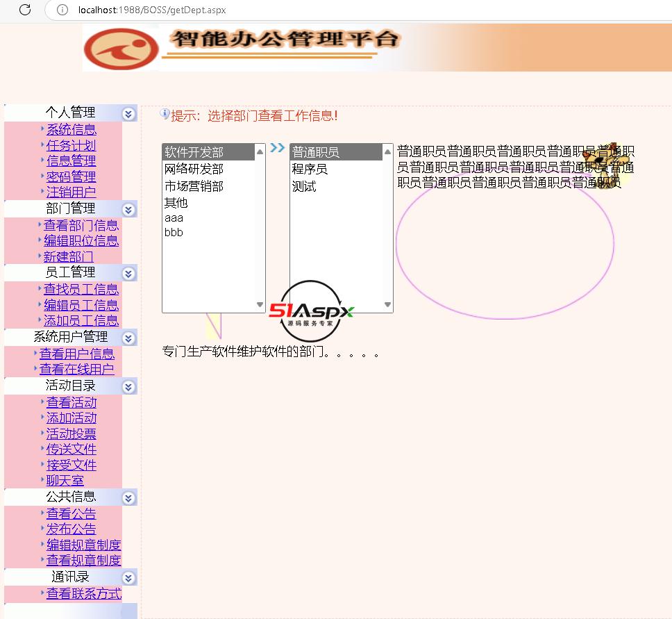The height and width of the screenshot is (619, 672).
Task: Go to 活动投票
Action: coord(71,434)
